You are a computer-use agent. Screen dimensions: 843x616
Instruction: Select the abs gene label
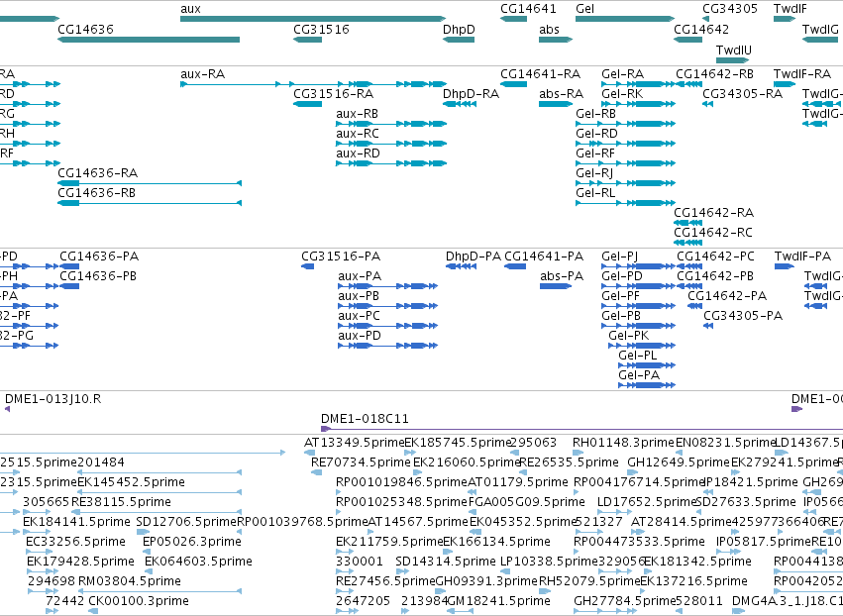point(549,29)
